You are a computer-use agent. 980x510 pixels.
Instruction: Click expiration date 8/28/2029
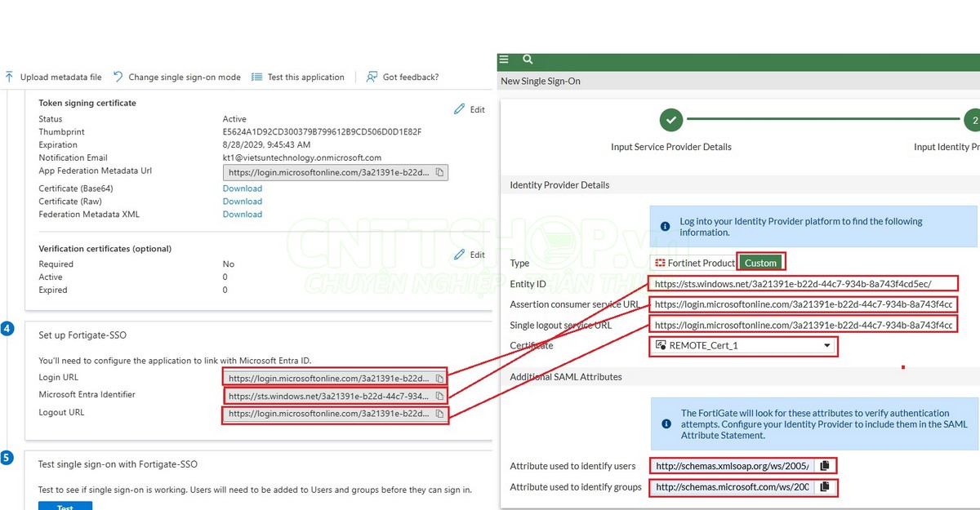(x=266, y=145)
